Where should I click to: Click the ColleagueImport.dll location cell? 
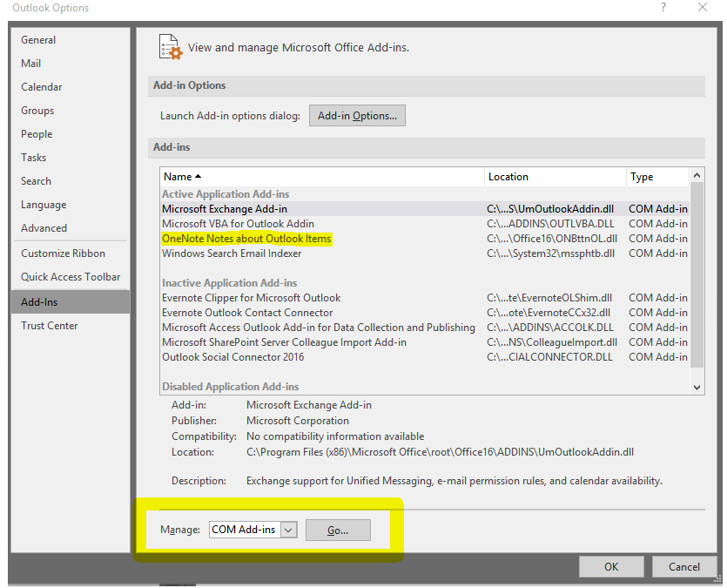(x=552, y=342)
